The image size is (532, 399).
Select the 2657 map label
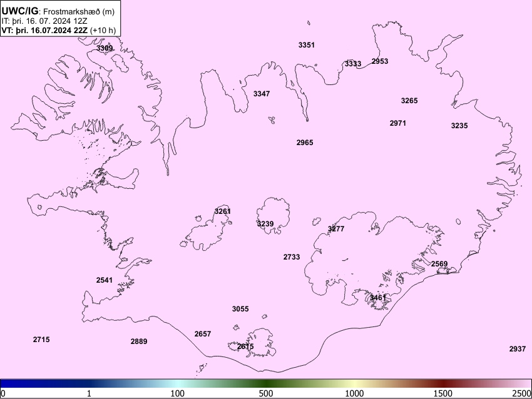pos(203,334)
